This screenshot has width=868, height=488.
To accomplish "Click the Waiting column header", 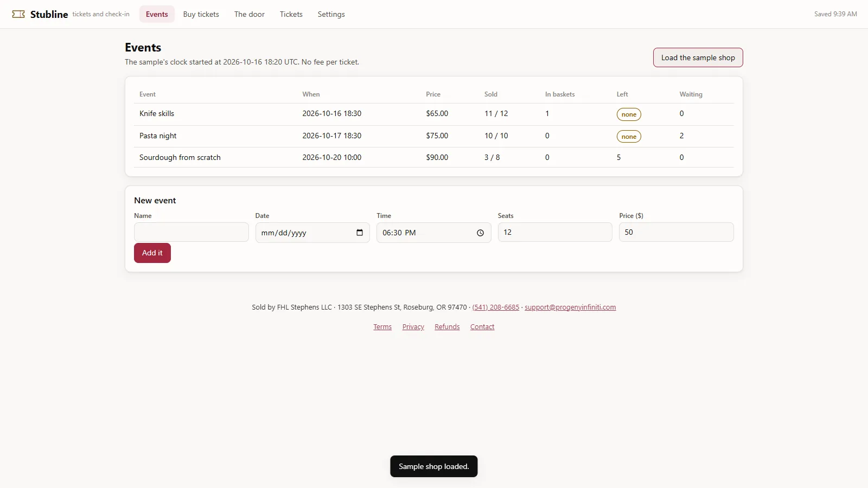I will click(691, 94).
